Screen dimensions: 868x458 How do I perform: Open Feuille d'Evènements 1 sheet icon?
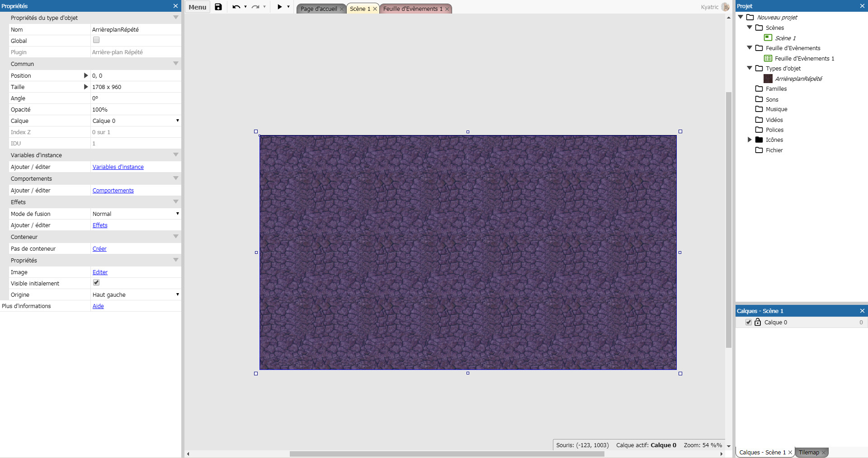click(768, 58)
